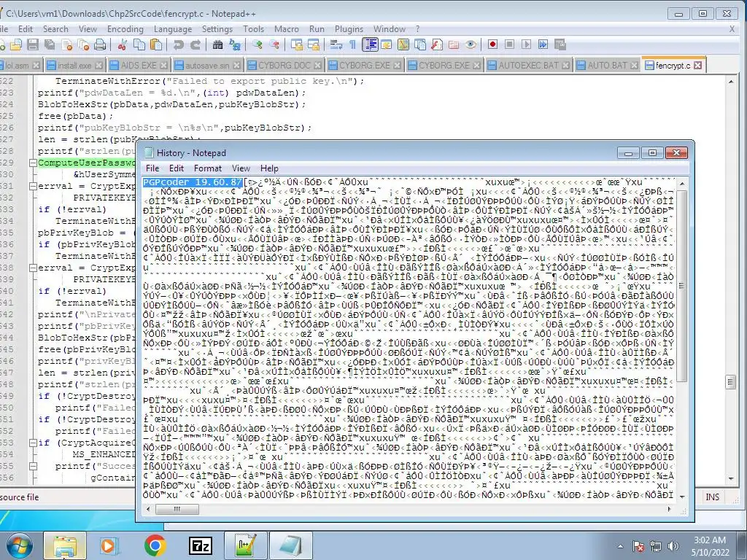Click History Notepad vertical scroll down arrow
The height and width of the screenshot is (560, 747).
[x=682, y=497]
